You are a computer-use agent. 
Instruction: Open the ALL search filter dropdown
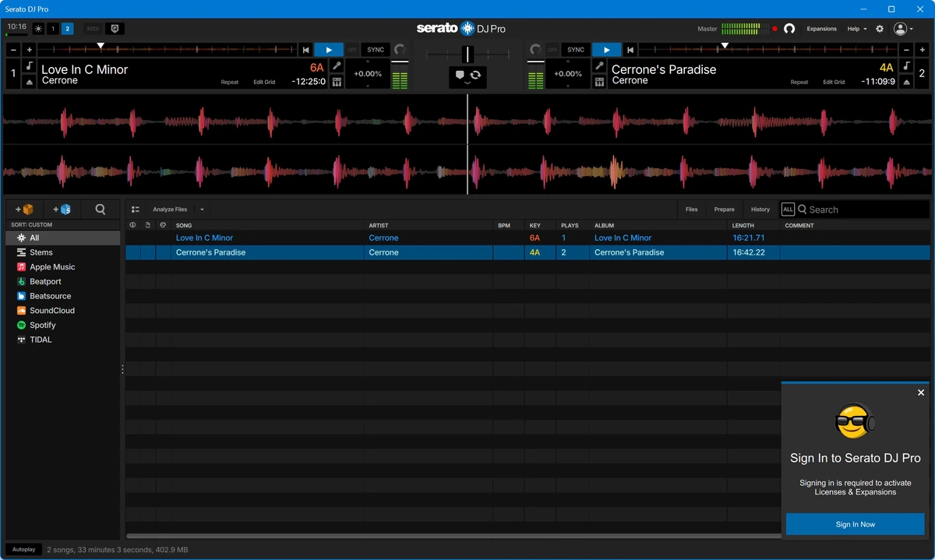[788, 210]
